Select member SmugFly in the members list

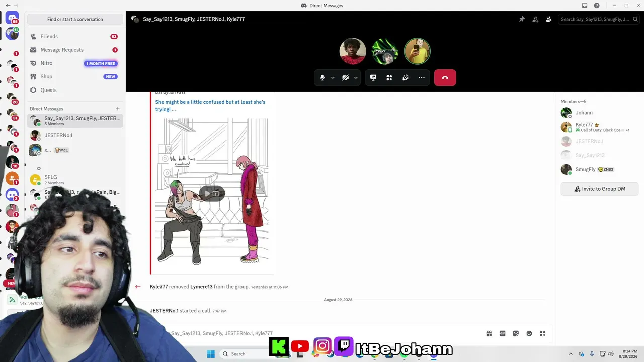tap(600, 169)
